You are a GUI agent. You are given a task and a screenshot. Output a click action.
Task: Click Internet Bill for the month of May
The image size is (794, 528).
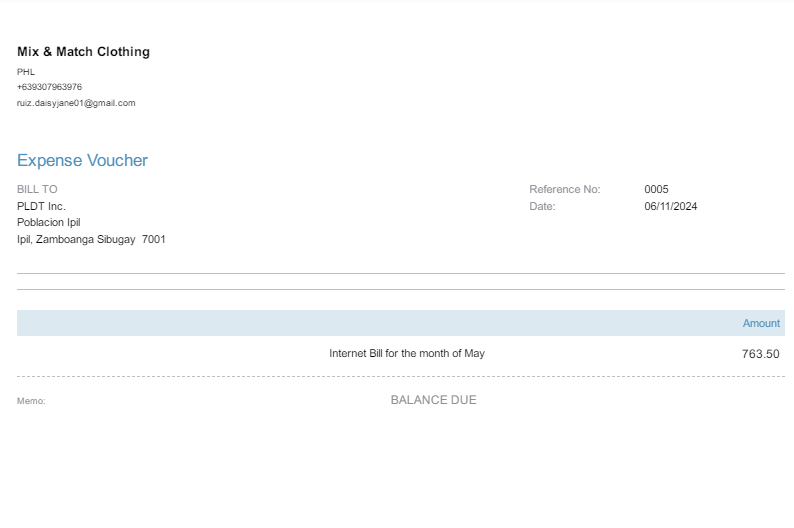tap(407, 353)
